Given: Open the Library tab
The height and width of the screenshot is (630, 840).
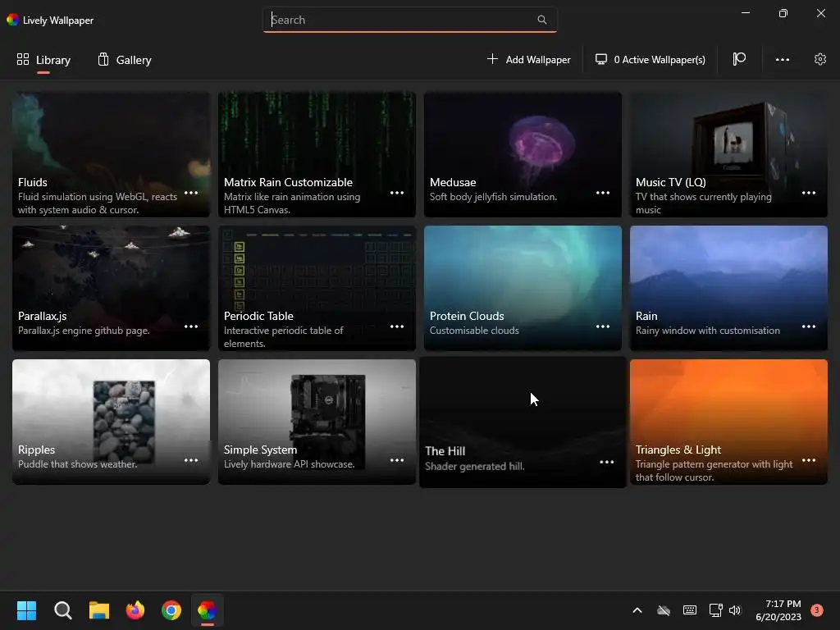Looking at the screenshot, I should click(43, 60).
